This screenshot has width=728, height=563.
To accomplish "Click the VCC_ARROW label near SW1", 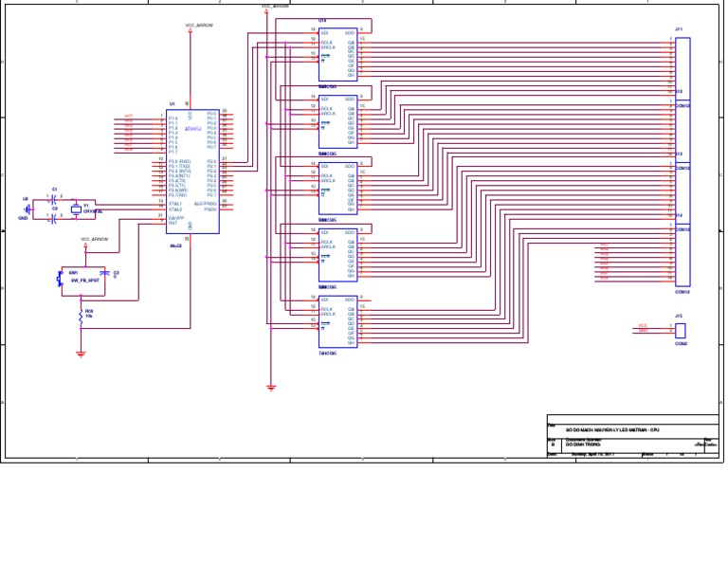I will click(x=94, y=240).
